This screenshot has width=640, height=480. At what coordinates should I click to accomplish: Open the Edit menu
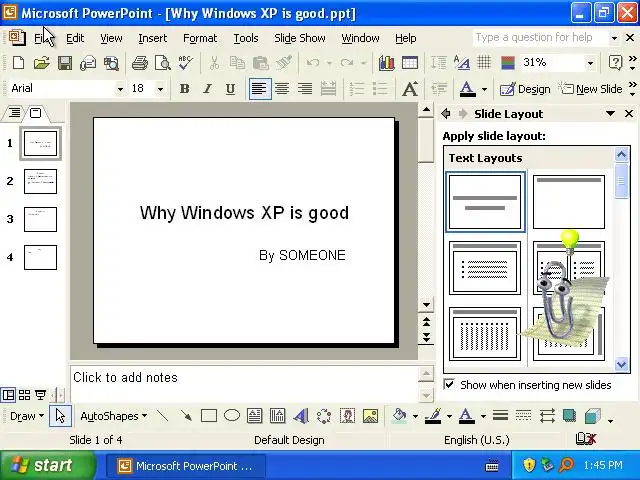(x=75, y=38)
